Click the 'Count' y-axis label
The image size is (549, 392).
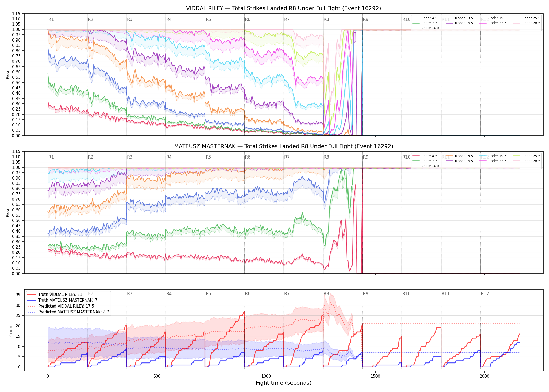point(11,330)
